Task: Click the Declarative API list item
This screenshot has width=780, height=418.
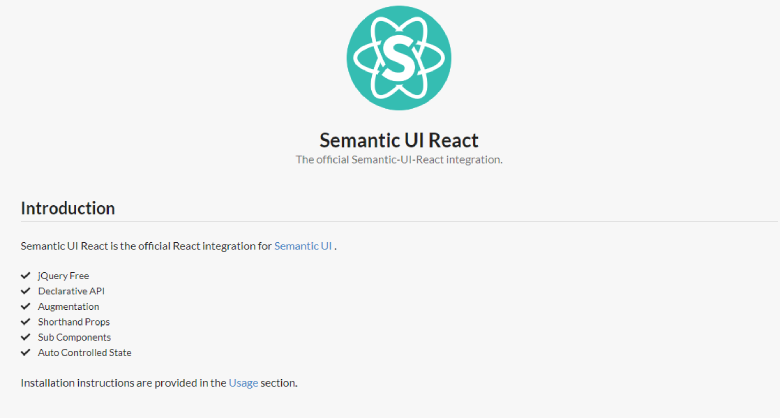Action: (x=71, y=291)
